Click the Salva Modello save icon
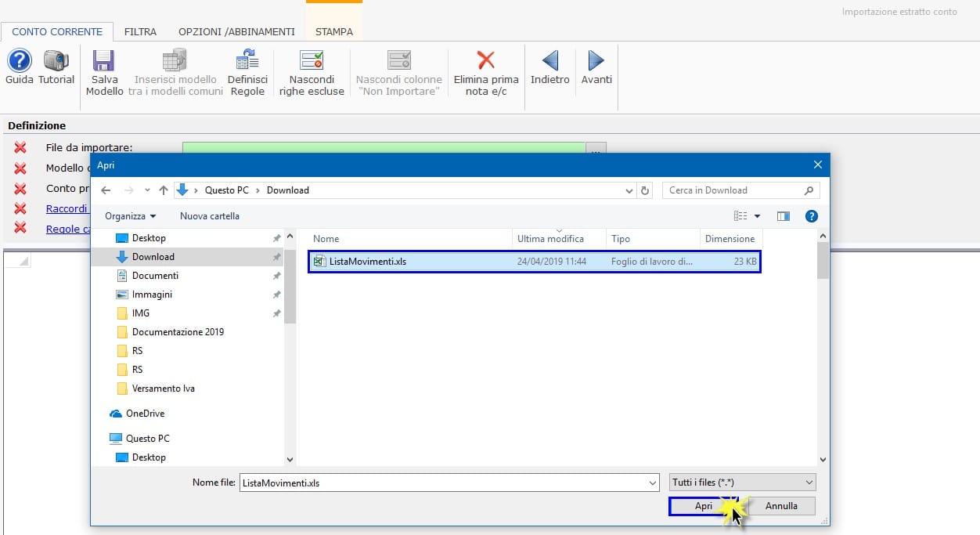The width and height of the screenshot is (980, 535). pyautogui.click(x=104, y=61)
